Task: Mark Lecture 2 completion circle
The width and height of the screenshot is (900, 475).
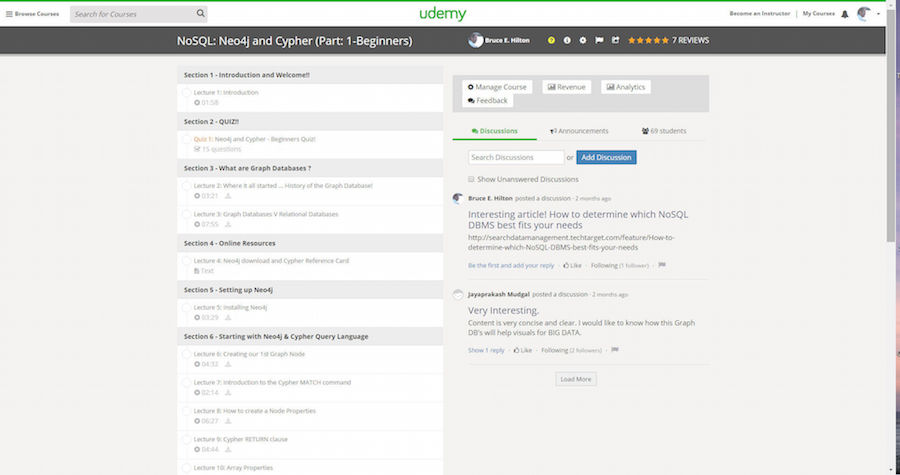Action: click(x=186, y=186)
